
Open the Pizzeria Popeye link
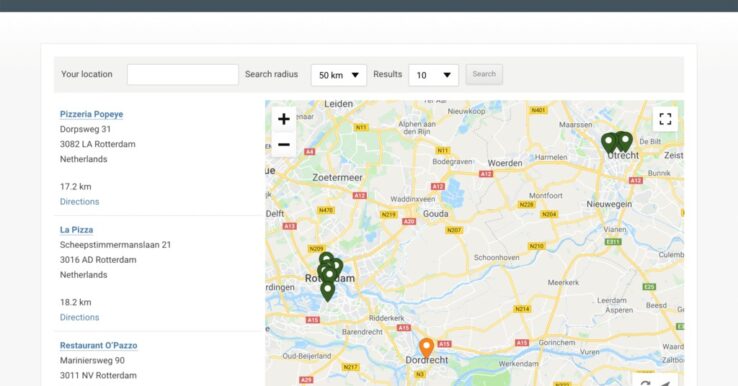tap(91, 114)
